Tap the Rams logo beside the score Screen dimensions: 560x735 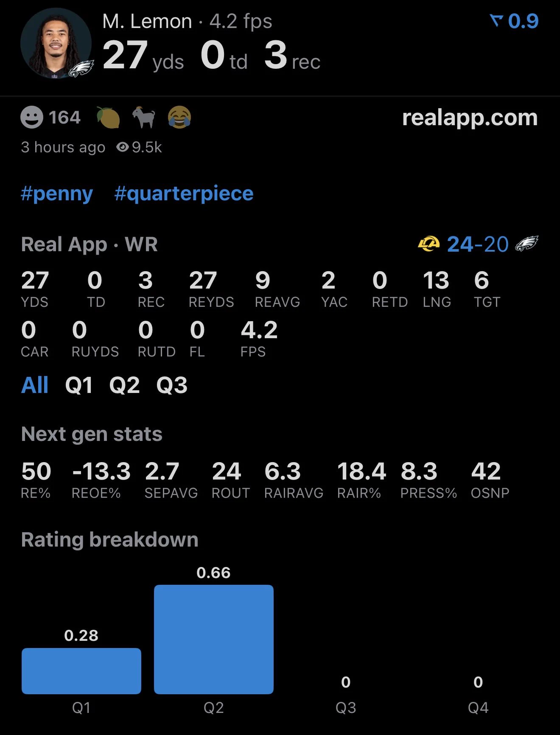(x=428, y=244)
